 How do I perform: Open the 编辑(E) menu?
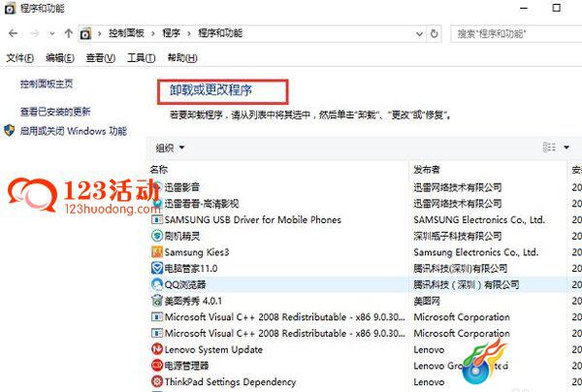pos(60,58)
